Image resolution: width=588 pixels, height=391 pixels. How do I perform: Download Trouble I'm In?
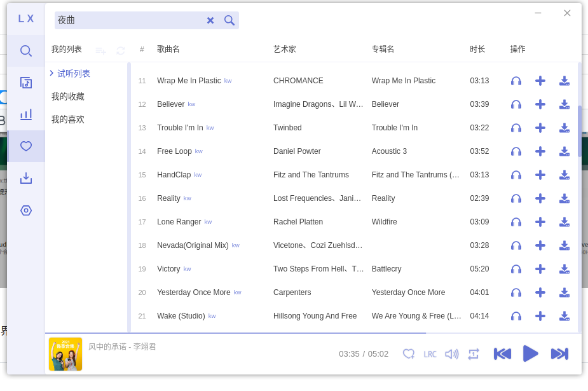click(x=564, y=128)
